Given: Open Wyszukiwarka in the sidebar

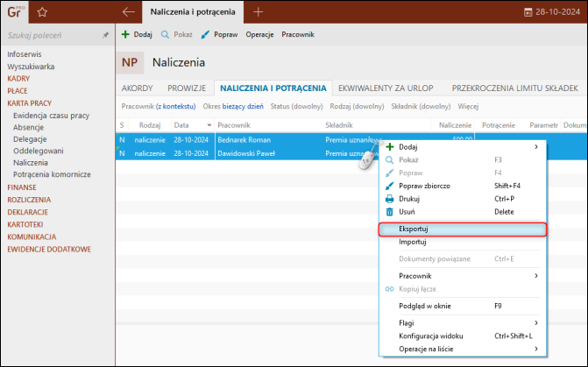Looking at the screenshot, I should [31, 67].
